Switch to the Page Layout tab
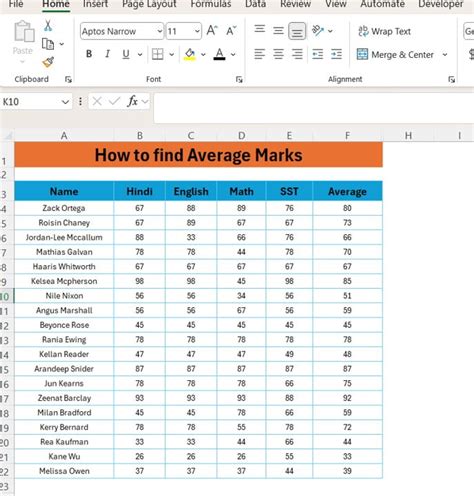 (x=149, y=4)
